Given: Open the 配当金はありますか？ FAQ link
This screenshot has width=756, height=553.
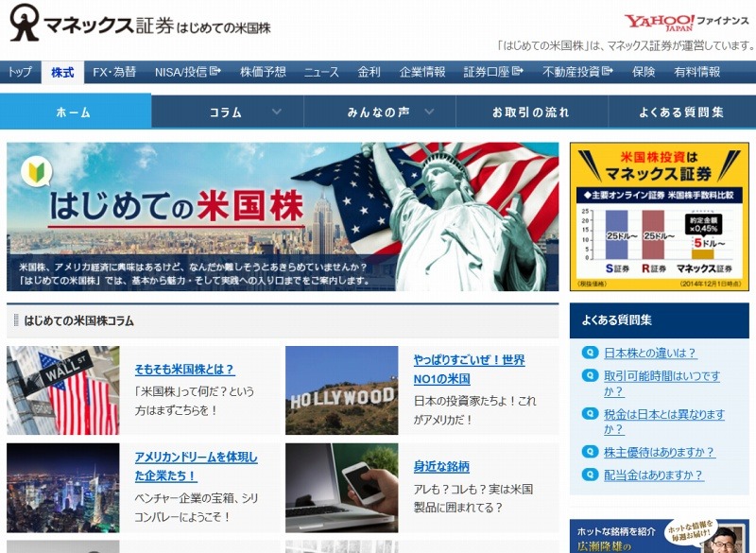Looking at the screenshot, I should click(x=654, y=475).
